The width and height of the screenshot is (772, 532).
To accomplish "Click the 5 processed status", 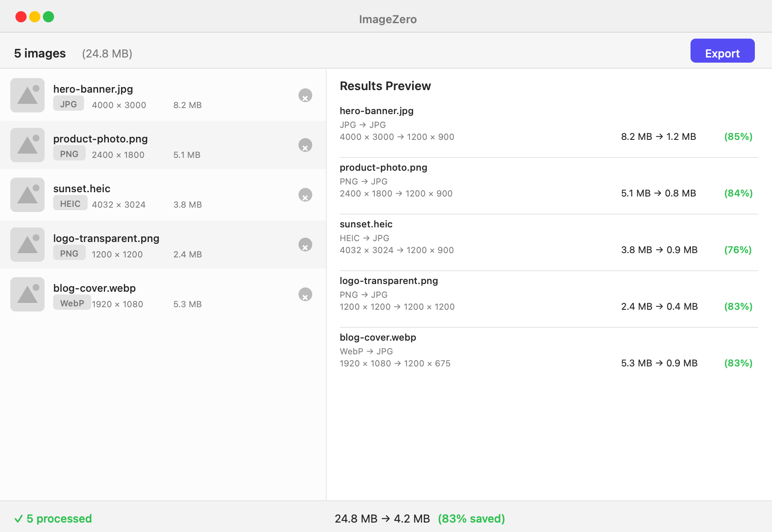I will coord(53,519).
